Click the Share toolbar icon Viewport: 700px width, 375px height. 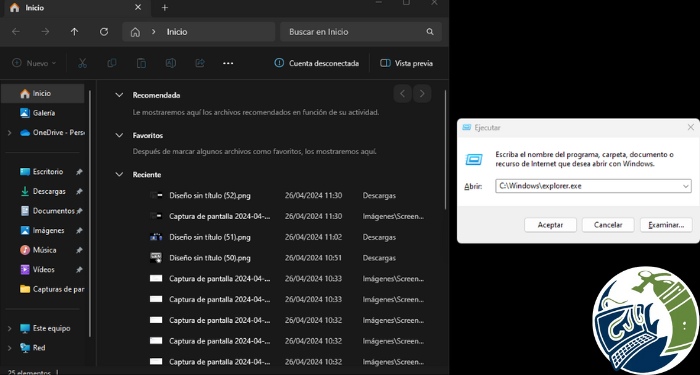200,63
